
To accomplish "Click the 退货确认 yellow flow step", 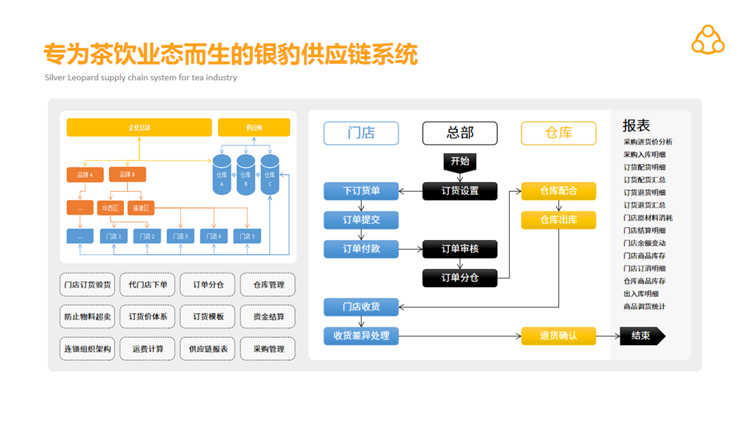I will [x=559, y=336].
